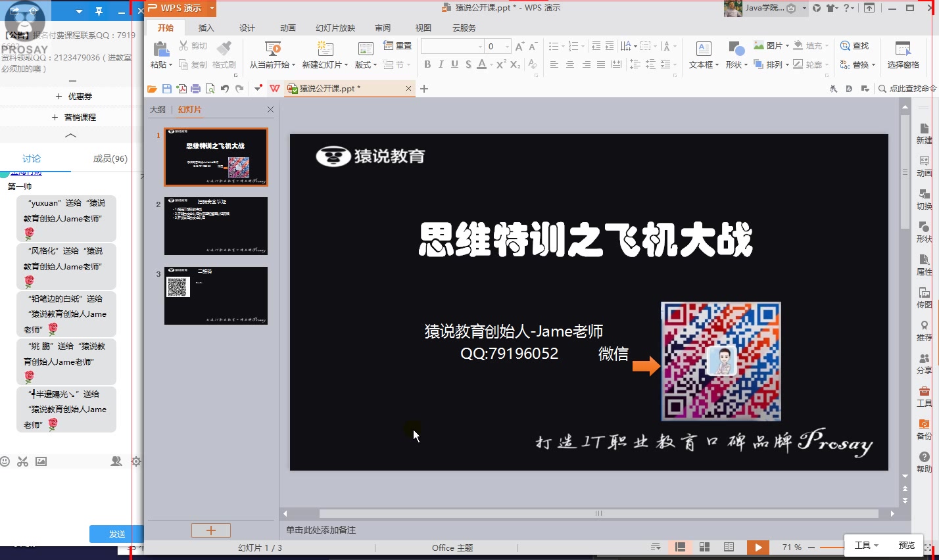Collapse chat announcement panel chevron

click(70, 135)
